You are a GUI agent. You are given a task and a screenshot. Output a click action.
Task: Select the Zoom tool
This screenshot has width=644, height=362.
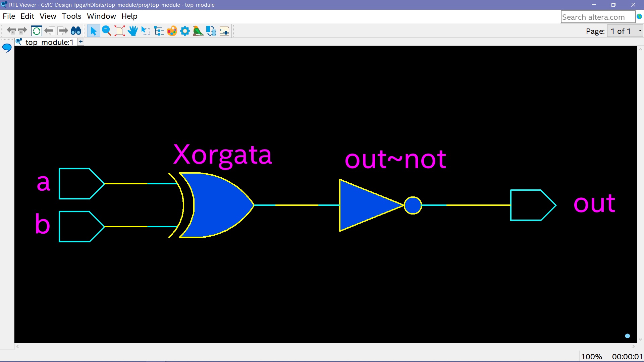[x=106, y=31]
